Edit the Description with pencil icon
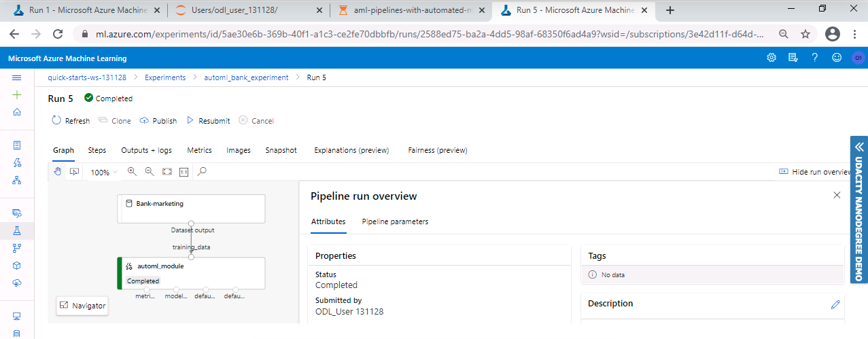Viewport: 868px width, 339px height. [x=835, y=304]
